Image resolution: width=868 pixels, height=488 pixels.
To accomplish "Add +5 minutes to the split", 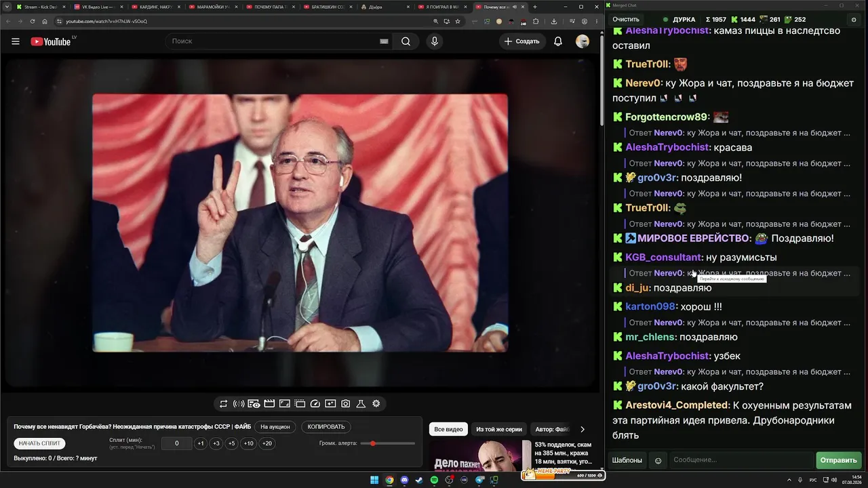I will click(232, 443).
